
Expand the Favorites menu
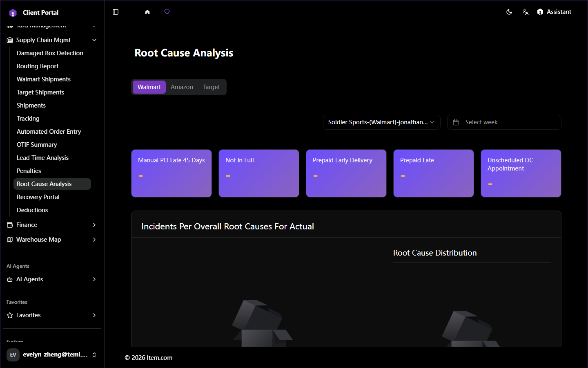click(52, 315)
